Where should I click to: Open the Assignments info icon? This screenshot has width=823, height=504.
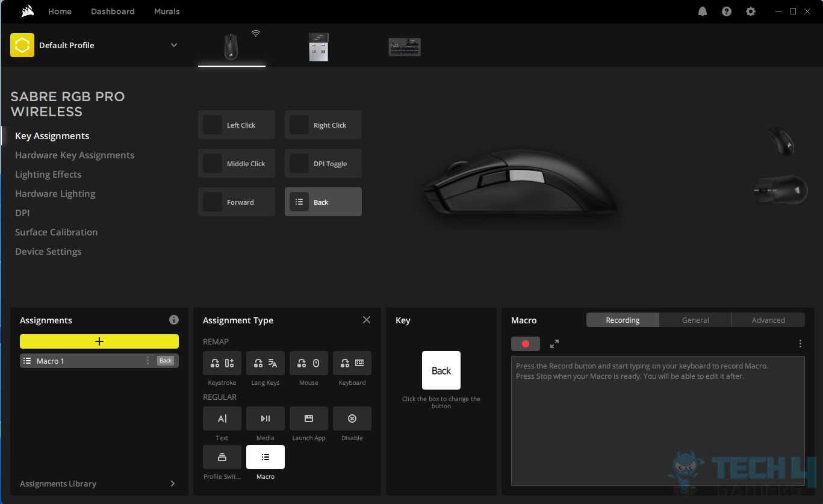click(174, 320)
